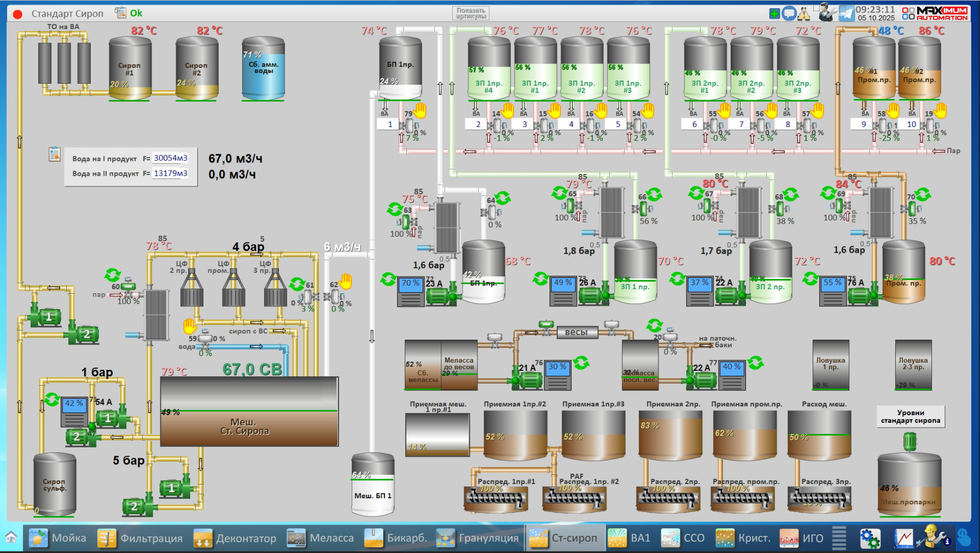Viewport: 980px width, 553px height.
Task: Click the clipboard report icon near water totals
Action: point(54,154)
